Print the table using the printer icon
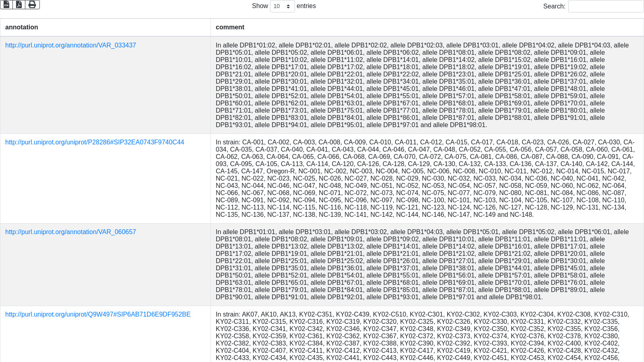Viewport: 644px width, 362px height. (x=32, y=4)
